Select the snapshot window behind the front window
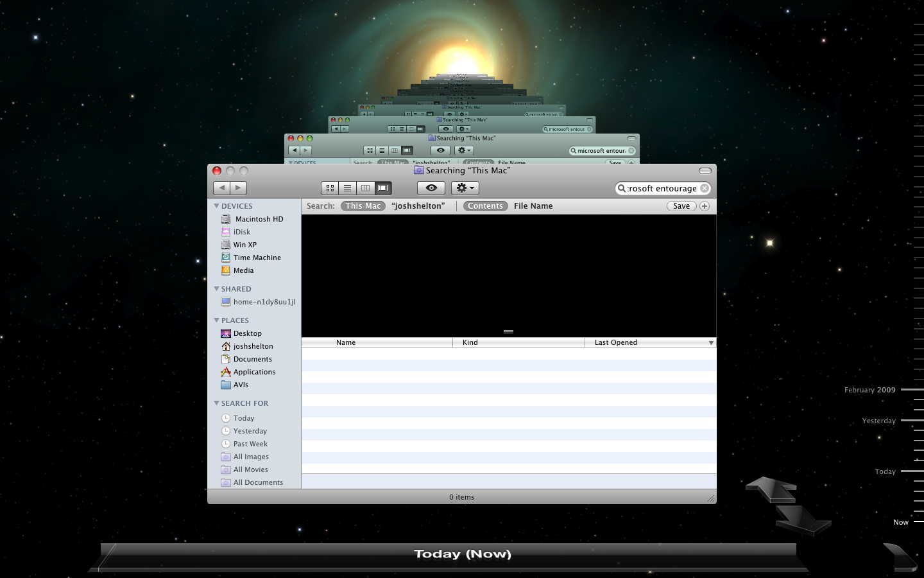 pos(462,148)
